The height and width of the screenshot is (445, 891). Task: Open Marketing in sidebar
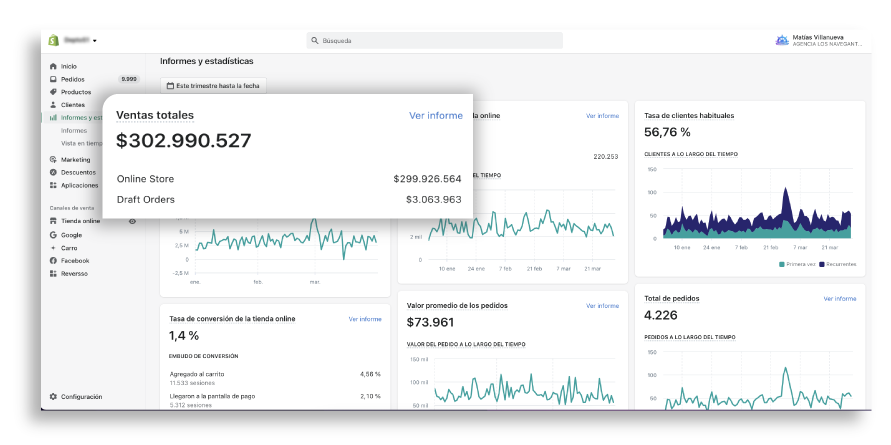[76, 160]
